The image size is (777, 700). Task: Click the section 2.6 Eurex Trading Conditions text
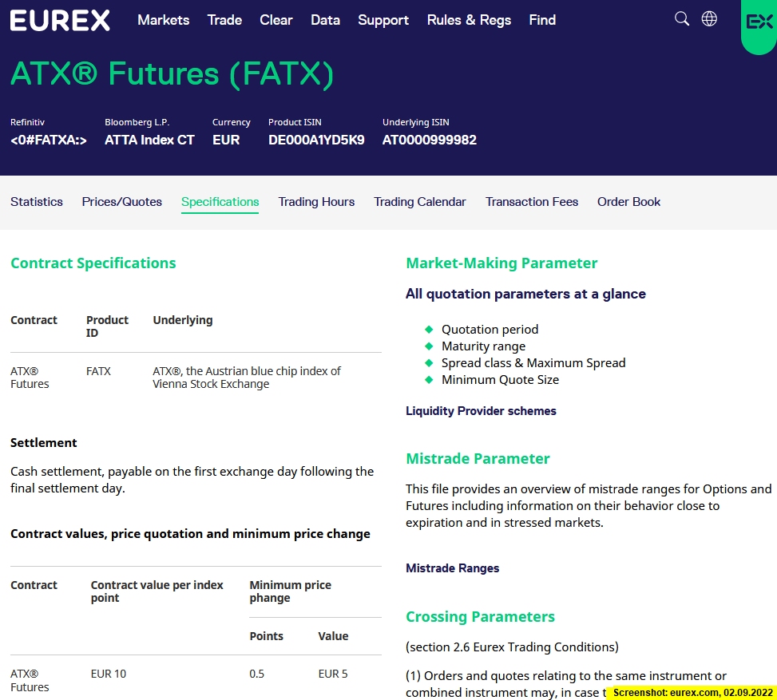(512, 647)
